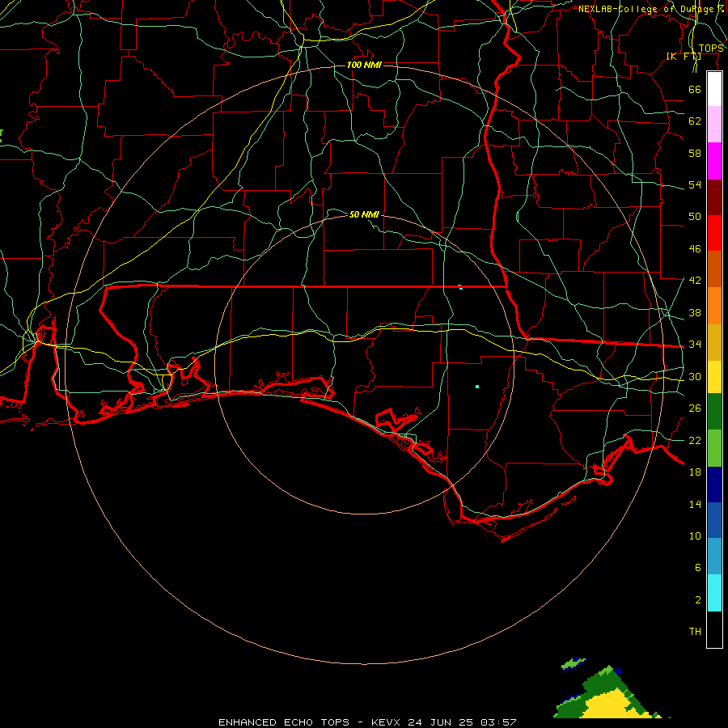Click the legend label "TH"
The image size is (728, 728).
[695, 632]
